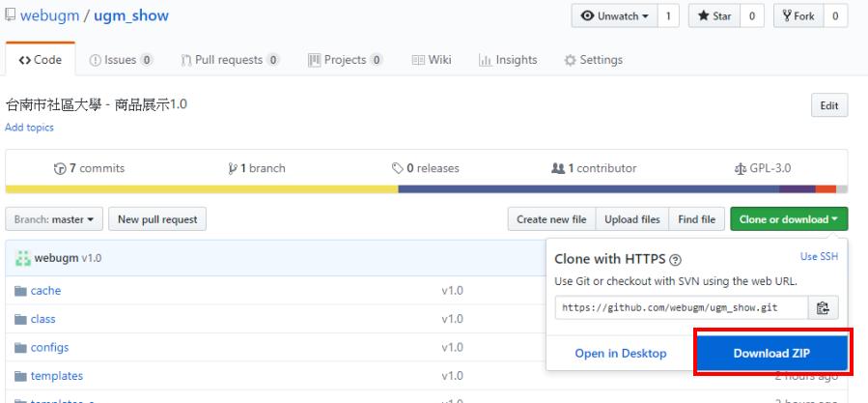
Task: Click the orange-red language bar segment
Action: pos(826,189)
